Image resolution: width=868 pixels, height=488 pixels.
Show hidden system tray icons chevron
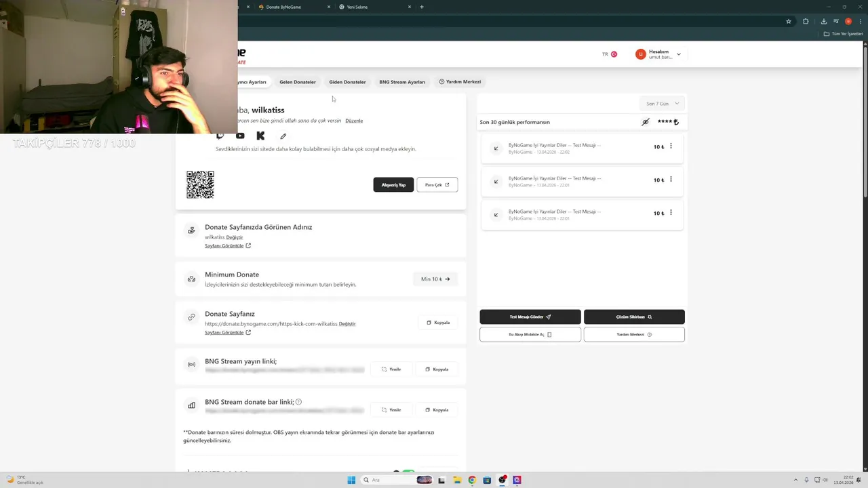[795, 480]
